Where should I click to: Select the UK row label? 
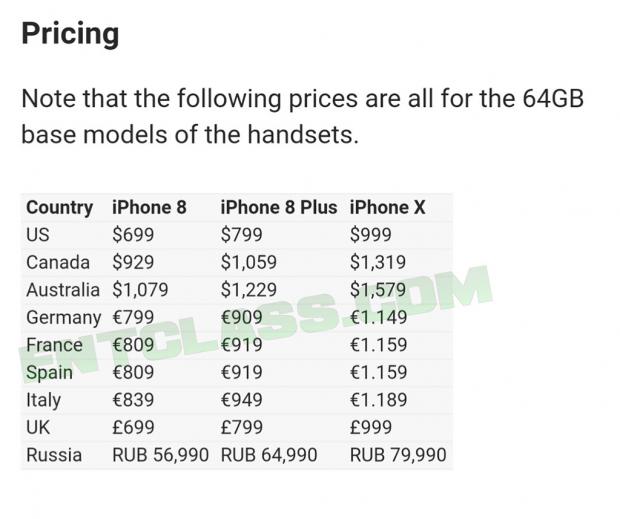[x=38, y=427]
